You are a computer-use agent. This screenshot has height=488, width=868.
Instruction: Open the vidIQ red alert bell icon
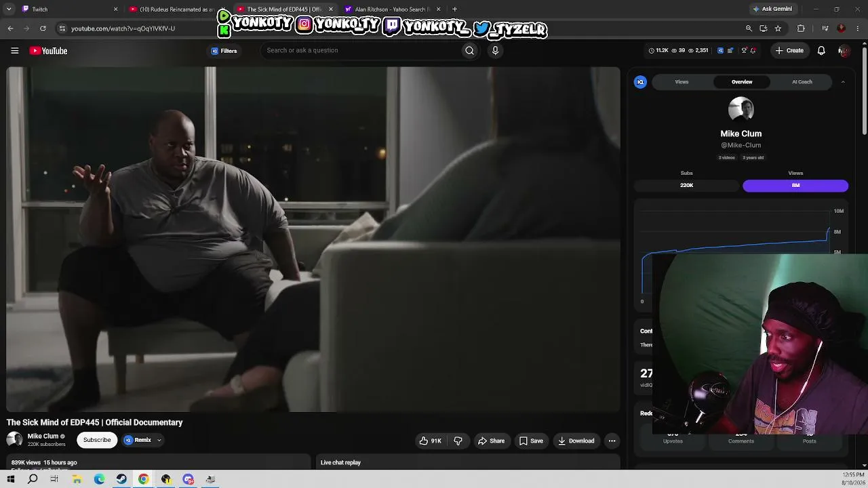pos(753,51)
